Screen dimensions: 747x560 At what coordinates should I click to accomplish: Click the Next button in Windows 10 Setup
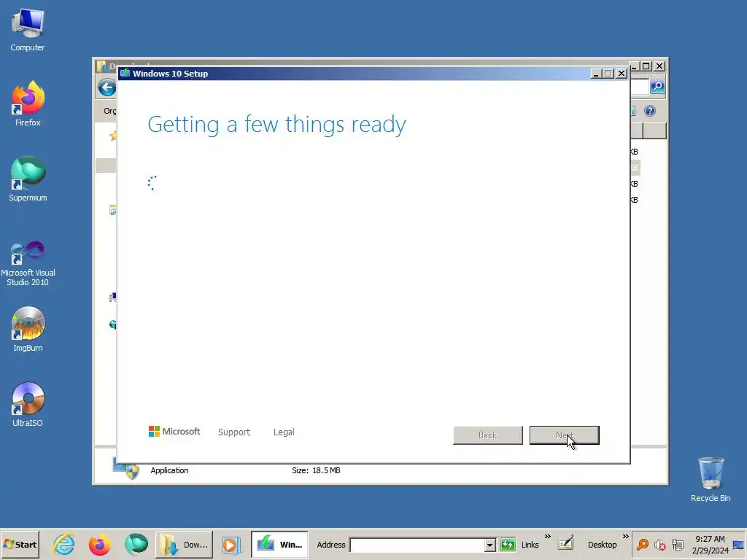[565, 435]
